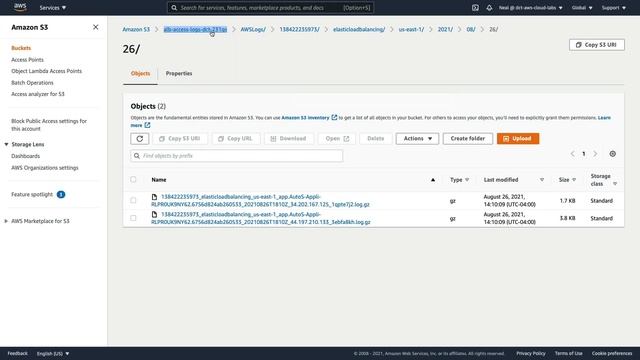640x360 pixels.
Task: Click the Upload button
Action: pyautogui.click(x=518, y=139)
